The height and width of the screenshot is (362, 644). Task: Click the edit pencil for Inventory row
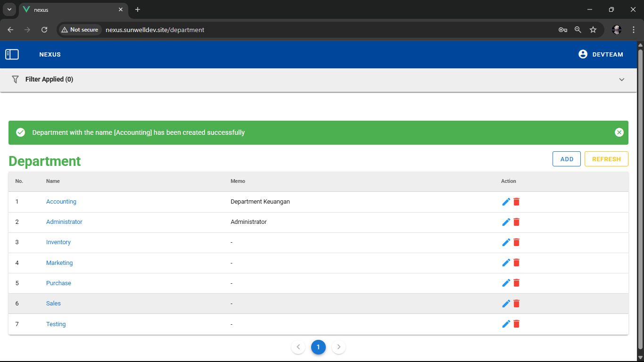(506, 242)
